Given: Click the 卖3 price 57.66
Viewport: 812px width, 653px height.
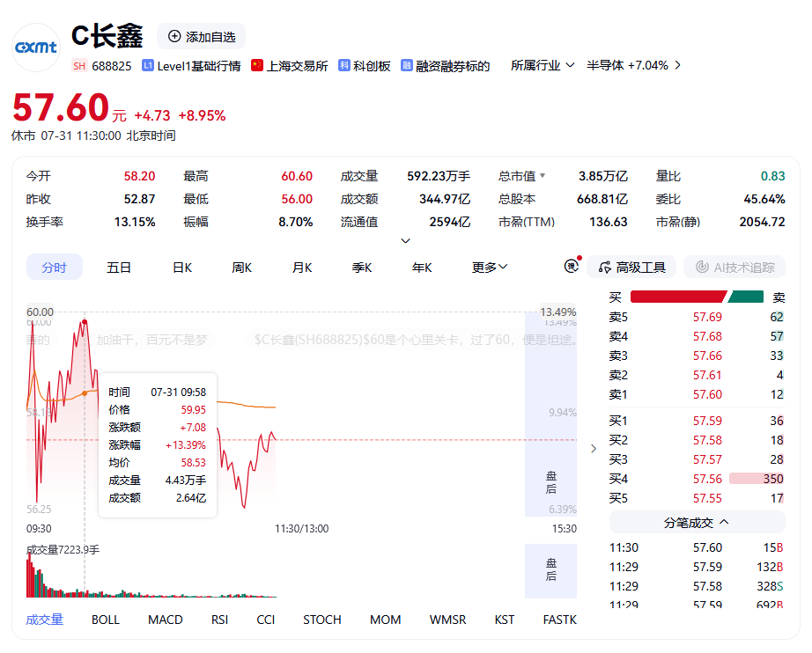Looking at the screenshot, I should point(707,356).
